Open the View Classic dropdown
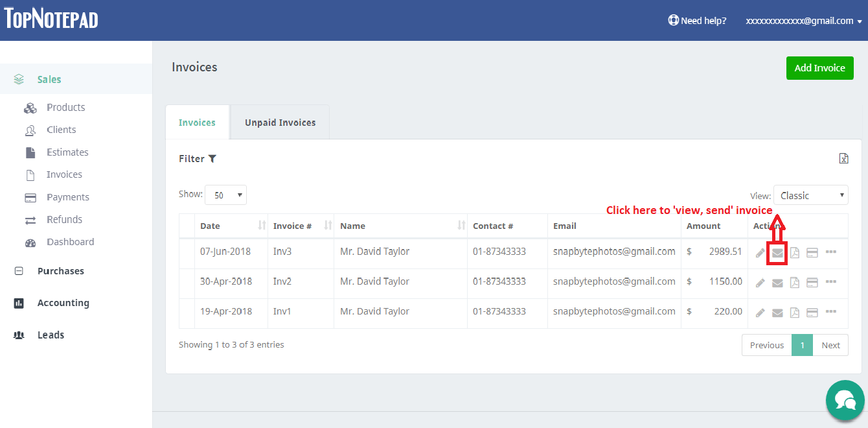The image size is (868, 428). pyautogui.click(x=811, y=195)
